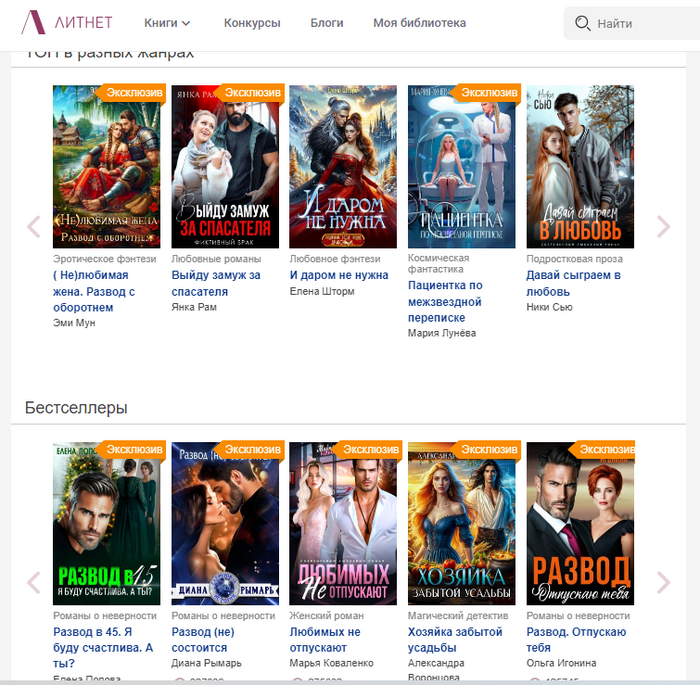Viewport: 700px width, 685px height.
Task: Open cover of Развод в 45
Action: pos(106,523)
